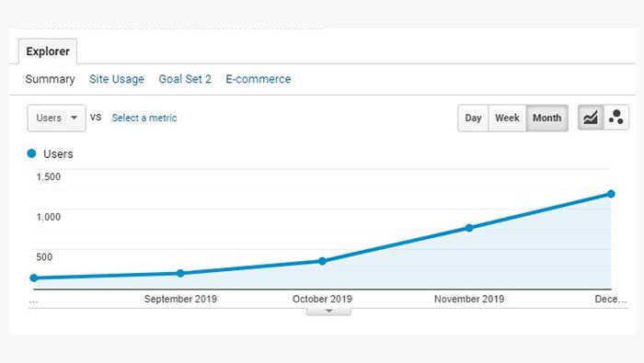Viewport: 644px width, 363px height.
Task: Switch to the motion chart dots icon
Action: click(616, 118)
